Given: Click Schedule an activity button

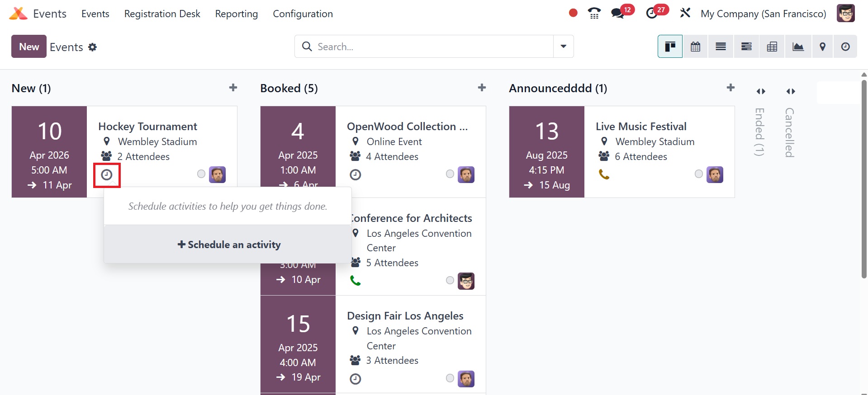Looking at the screenshot, I should tap(229, 245).
